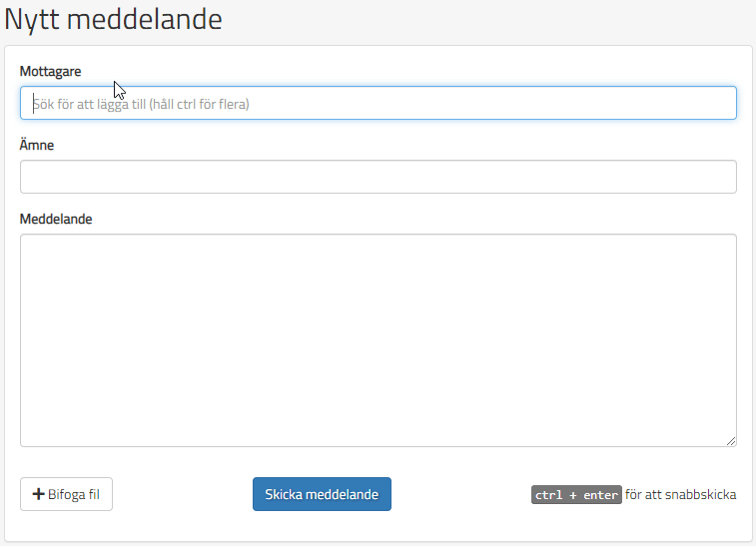This screenshot has height=546, width=756.
Task: Click the 'Nytt meddelande' page heading
Action: 113,19
